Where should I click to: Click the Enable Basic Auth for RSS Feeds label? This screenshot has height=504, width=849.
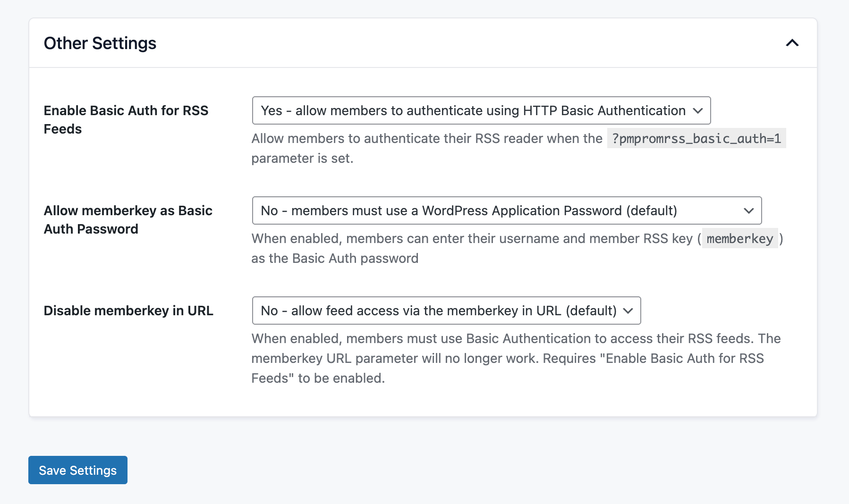pos(126,119)
